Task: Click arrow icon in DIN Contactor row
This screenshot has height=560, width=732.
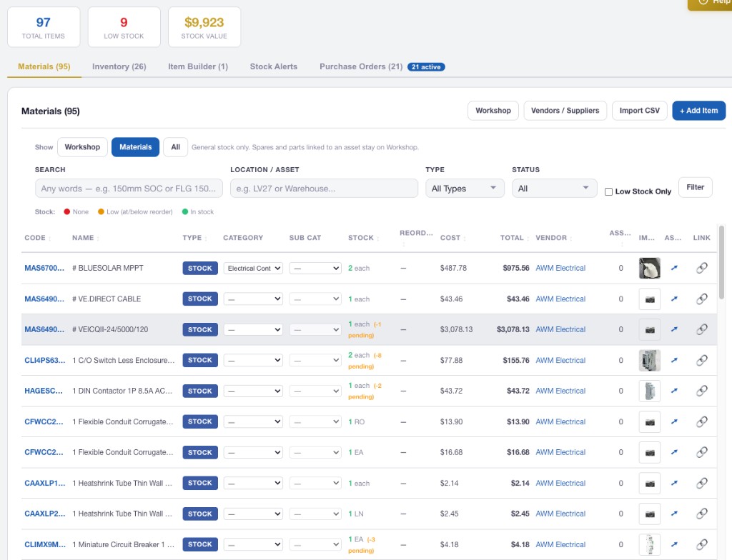Action: click(674, 391)
